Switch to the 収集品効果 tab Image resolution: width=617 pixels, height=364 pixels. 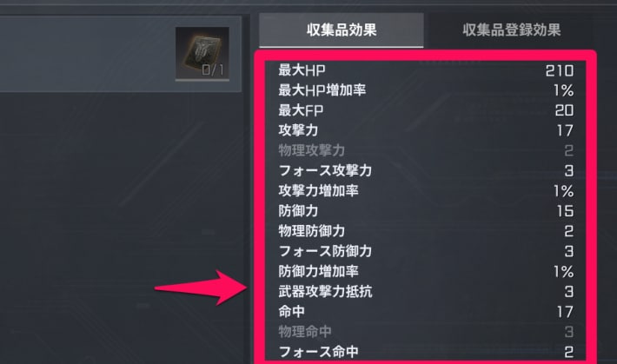(x=342, y=30)
